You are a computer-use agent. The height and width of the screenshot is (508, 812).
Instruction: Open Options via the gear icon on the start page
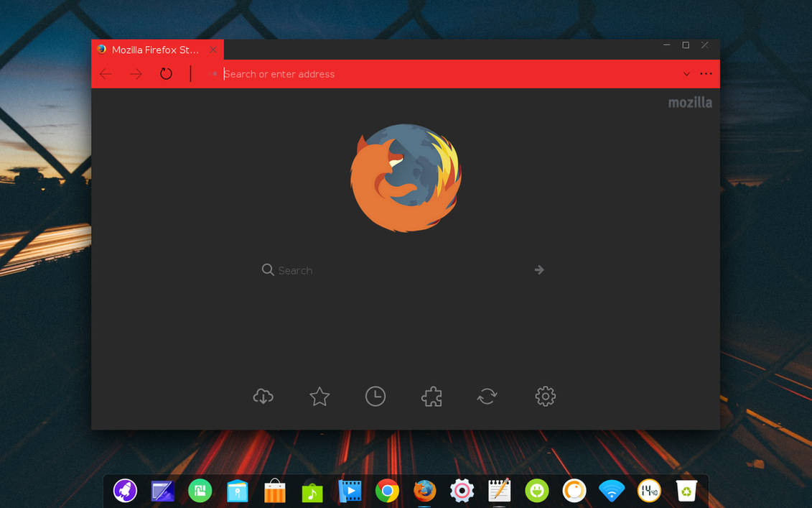546,397
